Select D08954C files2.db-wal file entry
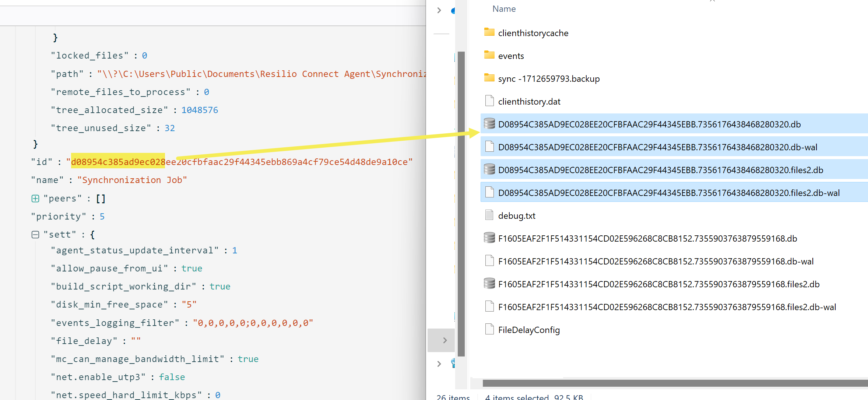This screenshot has height=400, width=868. tap(668, 193)
